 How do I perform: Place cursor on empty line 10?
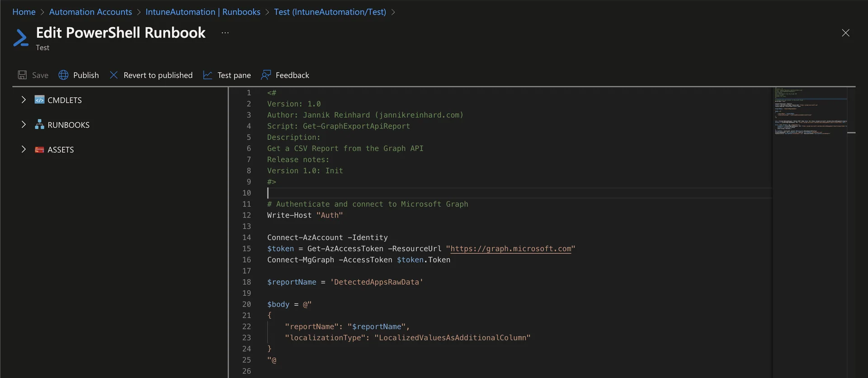coord(519,193)
